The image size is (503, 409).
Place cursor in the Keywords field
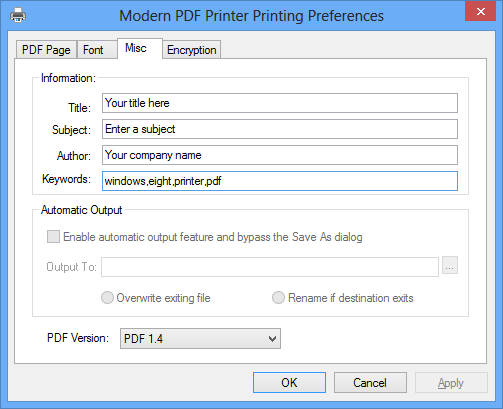pyautogui.click(x=280, y=181)
